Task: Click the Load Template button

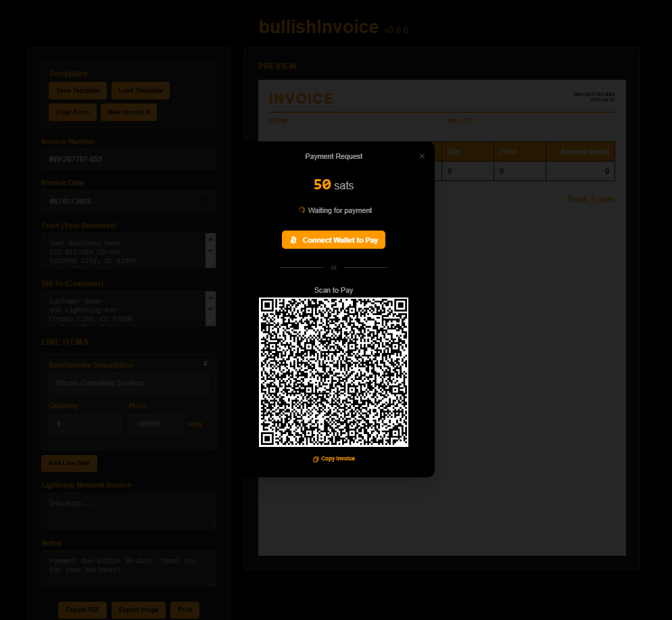Action: [141, 91]
